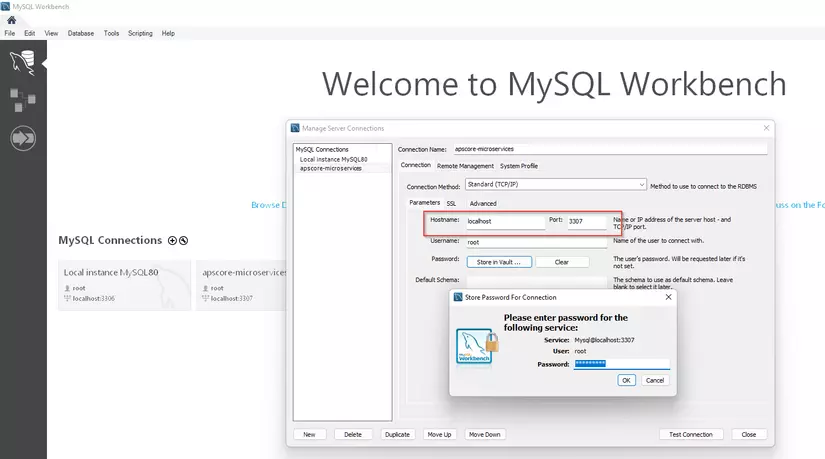Open the View menu
Image resolution: width=825 pixels, height=459 pixels.
[x=51, y=33]
